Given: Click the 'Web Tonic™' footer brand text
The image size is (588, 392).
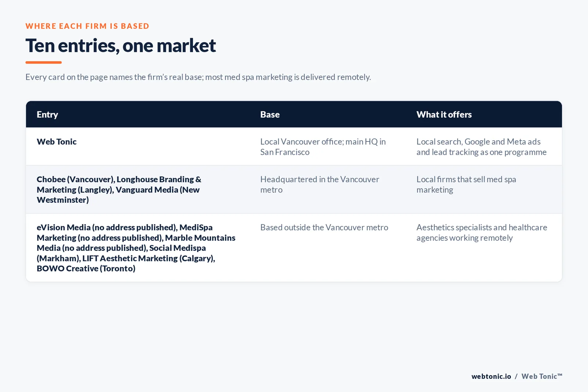Looking at the screenshot, I should [542, 376].
